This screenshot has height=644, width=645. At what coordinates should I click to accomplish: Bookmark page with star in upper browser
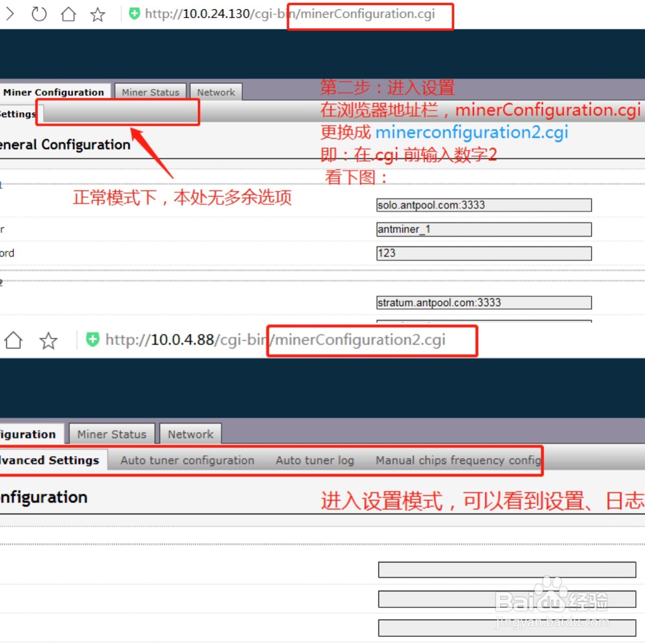coord(97,14)
